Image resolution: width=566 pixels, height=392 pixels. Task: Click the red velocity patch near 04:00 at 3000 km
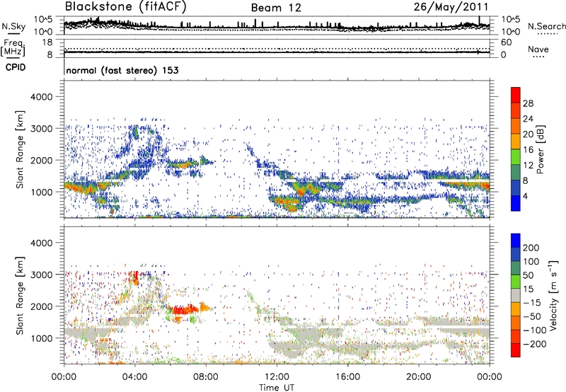[136, 277]
